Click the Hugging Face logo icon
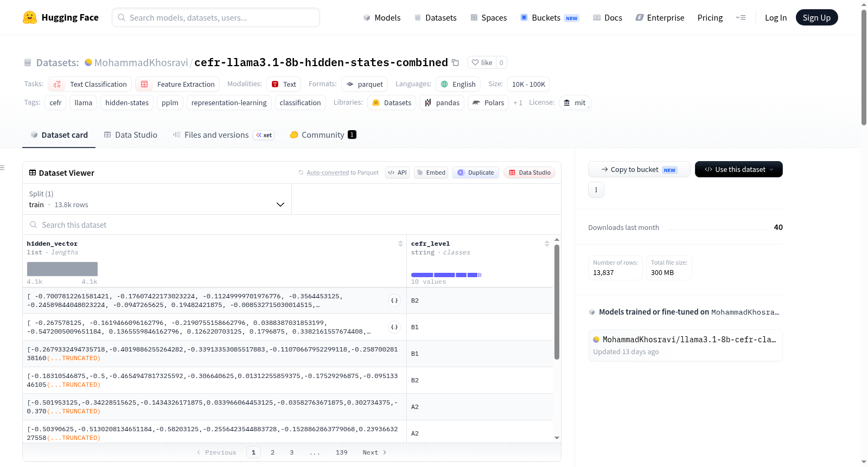Image resolution: width=868 pixels, height=467 pixels. (30, 17)
